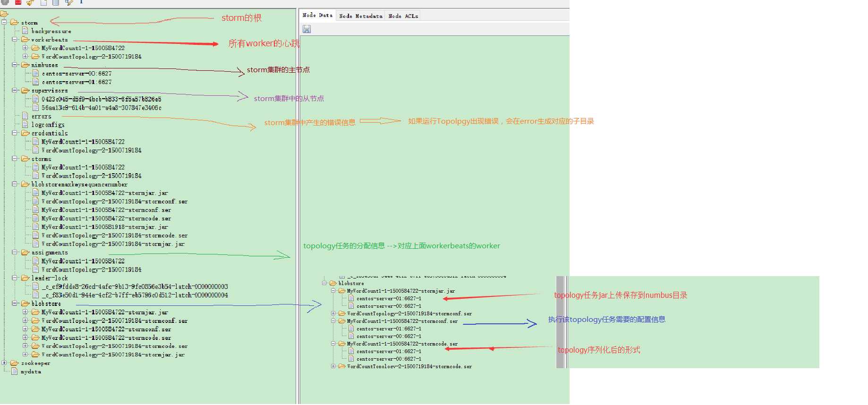Collapse the supervisors node
Screen dimensions: 868x405
pos(15,90)
